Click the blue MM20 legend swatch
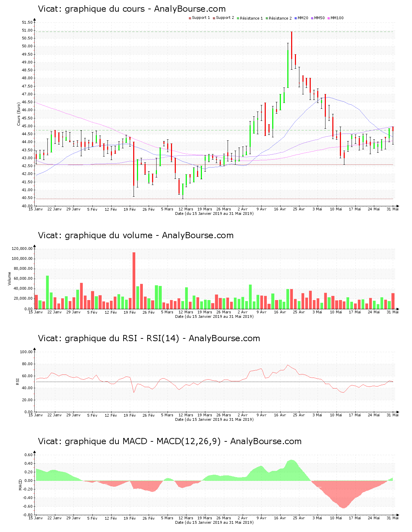The image size is (412, 532). 296,18
